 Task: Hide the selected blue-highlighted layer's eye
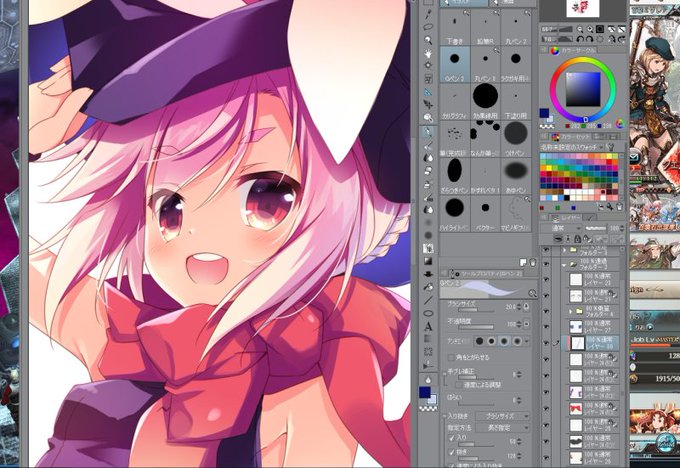pyautogui.click(x=546, y=343)
